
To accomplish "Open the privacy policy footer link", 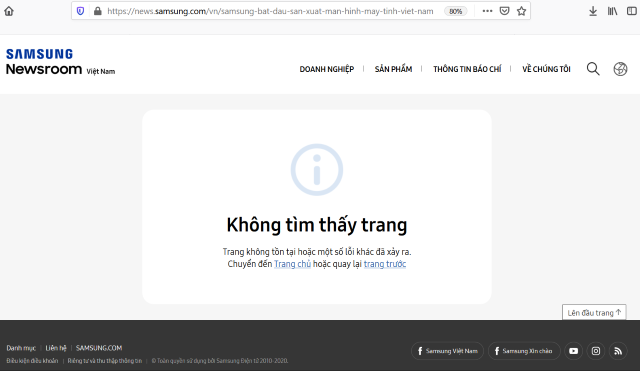I will pos(105,361).
